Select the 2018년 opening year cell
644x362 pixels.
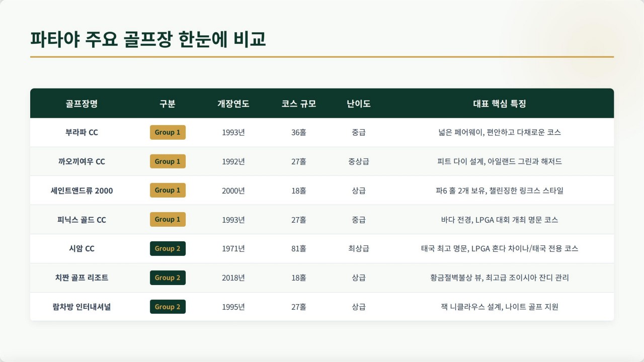pos(233,278)
